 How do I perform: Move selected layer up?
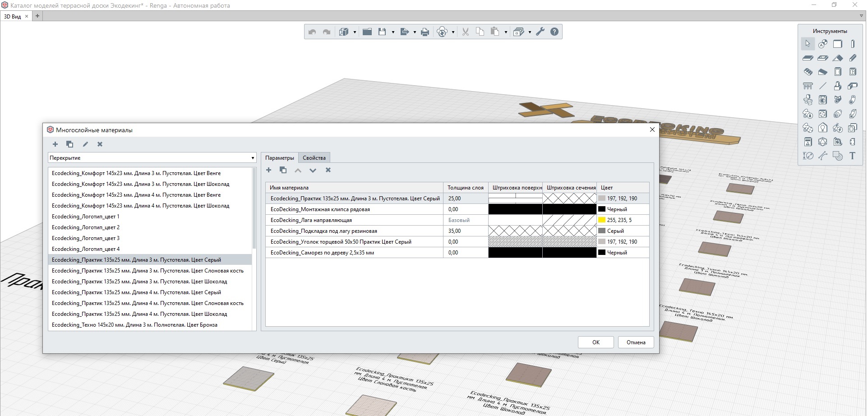(x=298, y=170)
